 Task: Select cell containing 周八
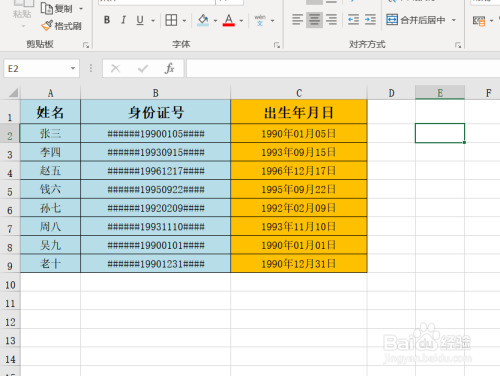click(50, 227)
